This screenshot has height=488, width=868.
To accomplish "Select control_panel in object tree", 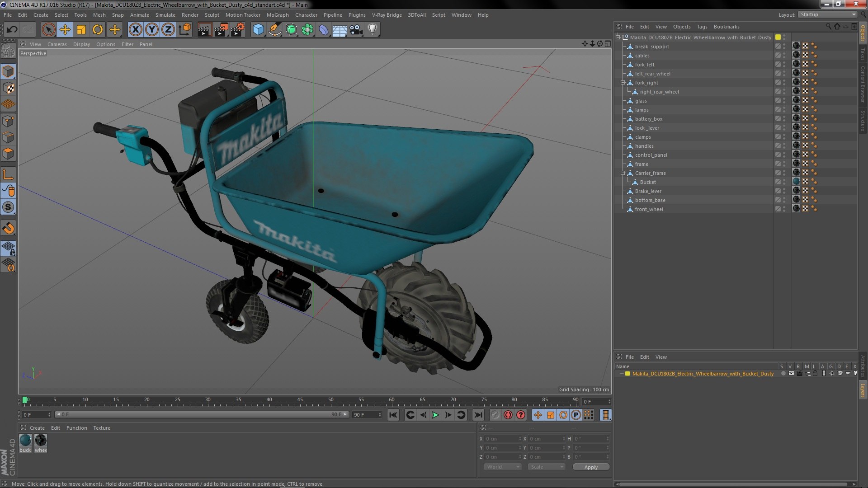I will [651, 155].
